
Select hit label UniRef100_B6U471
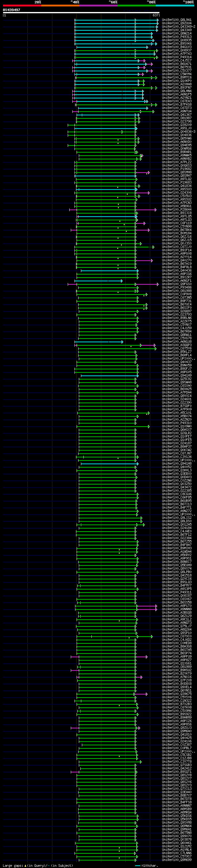(177, 64)
